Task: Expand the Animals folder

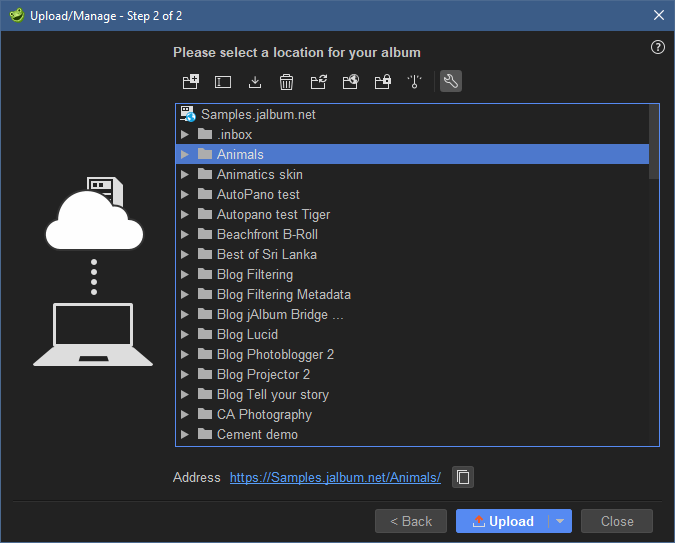Action: coord(185,154)
